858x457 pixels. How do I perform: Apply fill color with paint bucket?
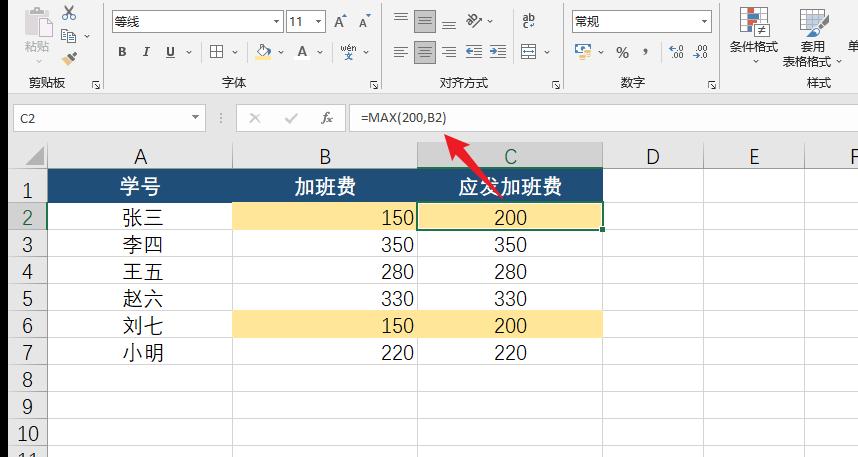tap(263, 52)
